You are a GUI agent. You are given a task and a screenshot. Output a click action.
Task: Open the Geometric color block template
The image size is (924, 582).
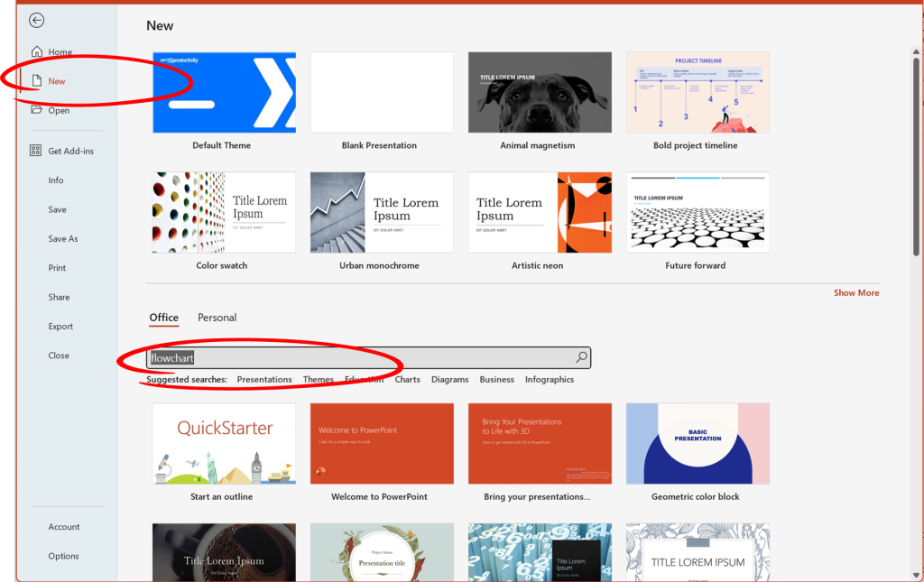coord(698,444)
